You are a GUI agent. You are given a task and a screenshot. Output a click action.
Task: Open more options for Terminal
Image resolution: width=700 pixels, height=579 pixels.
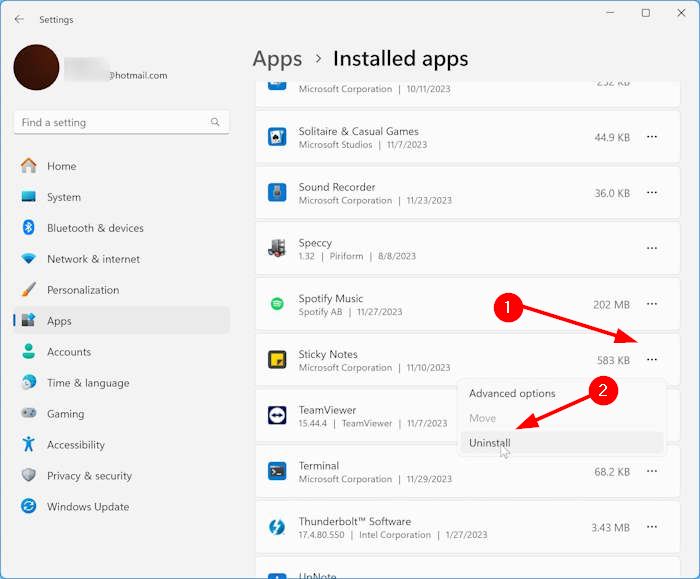[652, 471]
